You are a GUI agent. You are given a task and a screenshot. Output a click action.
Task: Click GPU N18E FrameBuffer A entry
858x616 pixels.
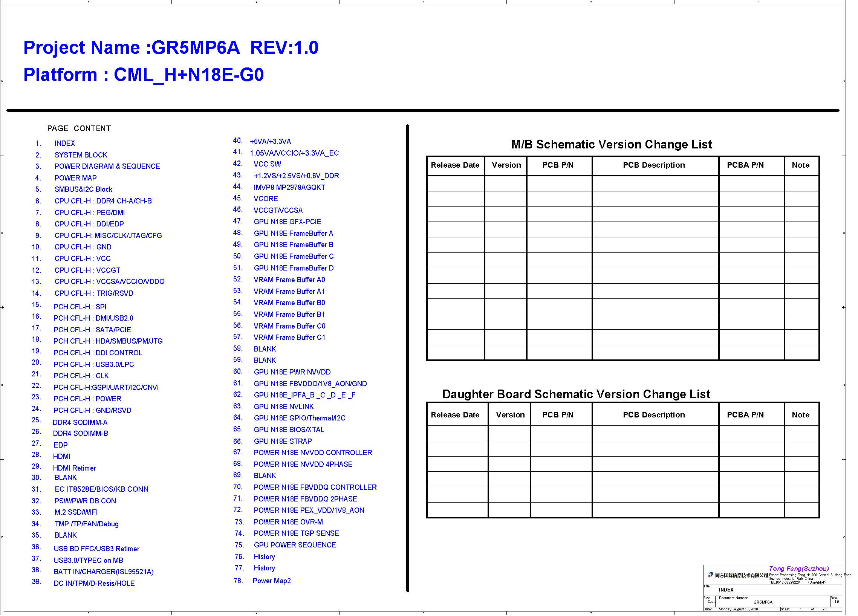pyautogui.click(x=294, y=234)
